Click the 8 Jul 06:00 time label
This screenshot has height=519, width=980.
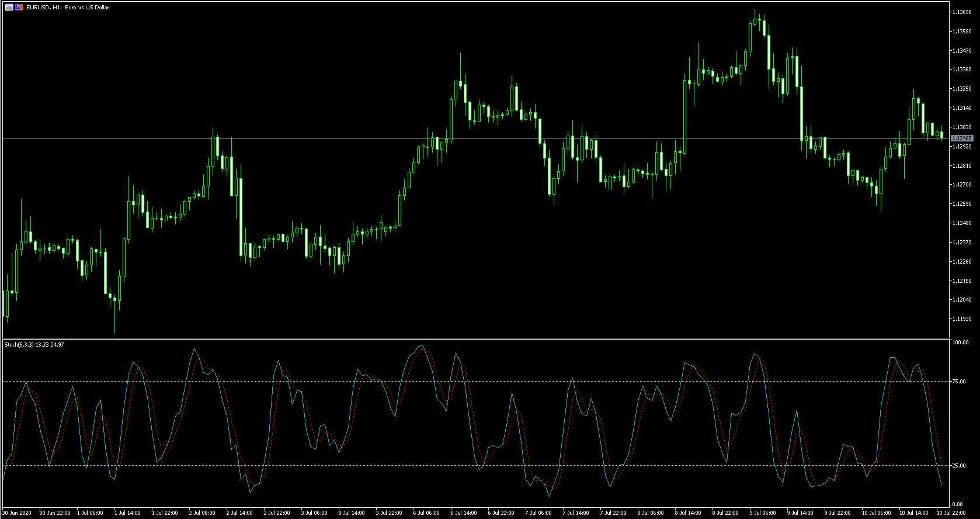651,513
